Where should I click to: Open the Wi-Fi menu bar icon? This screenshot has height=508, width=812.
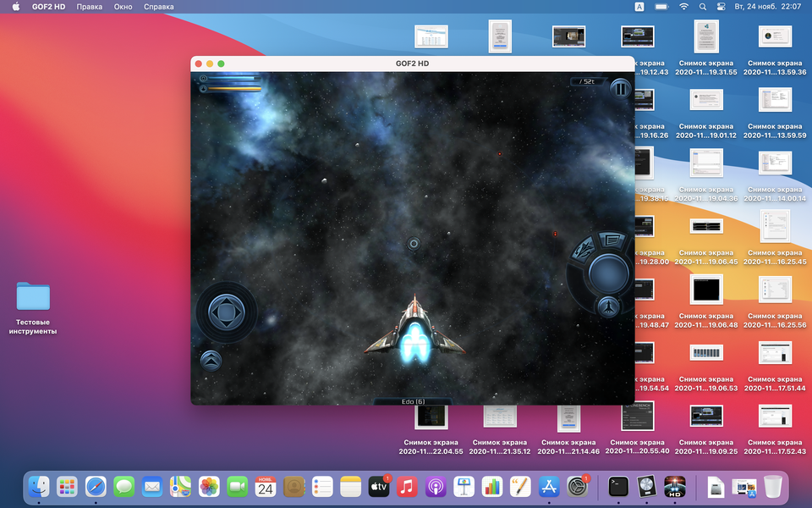(x=683, y=7)
